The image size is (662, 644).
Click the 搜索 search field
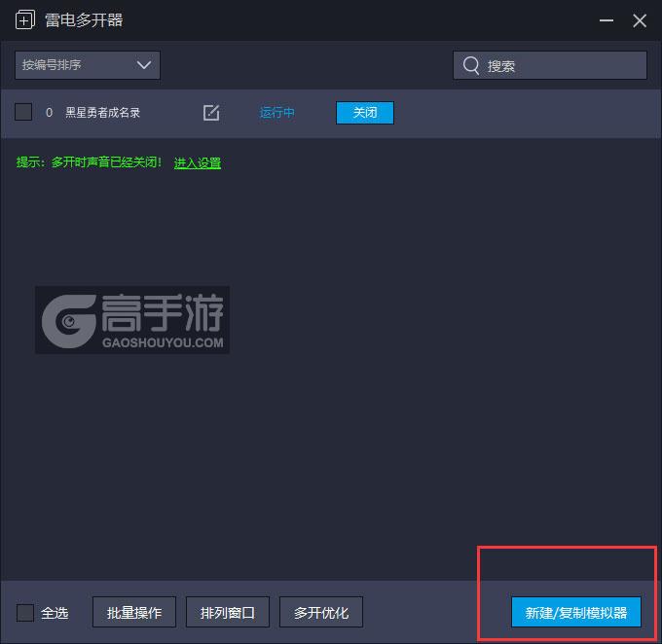[550, 65]
